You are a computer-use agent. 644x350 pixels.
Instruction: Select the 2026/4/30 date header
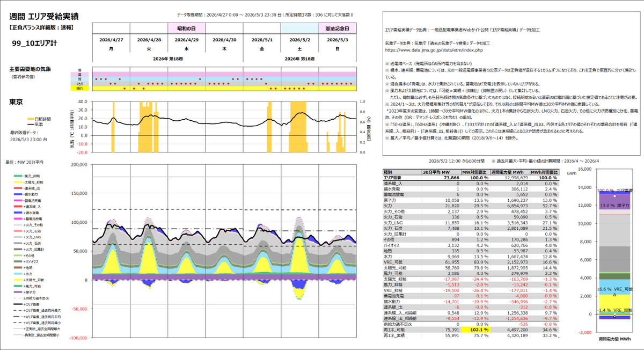224,40
